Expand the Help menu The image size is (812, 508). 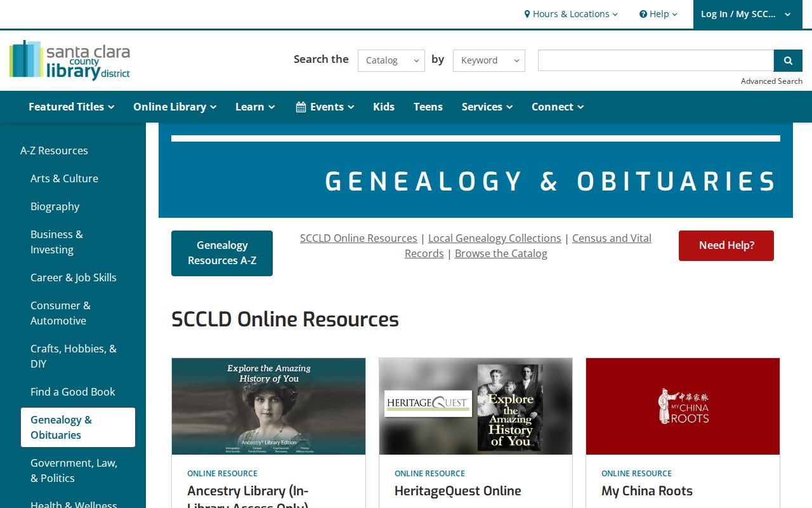coord(658,14)
